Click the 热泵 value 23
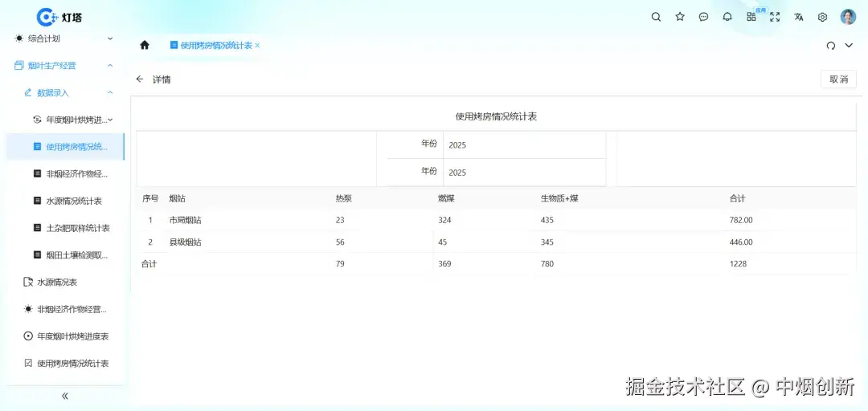 [340, 220]
